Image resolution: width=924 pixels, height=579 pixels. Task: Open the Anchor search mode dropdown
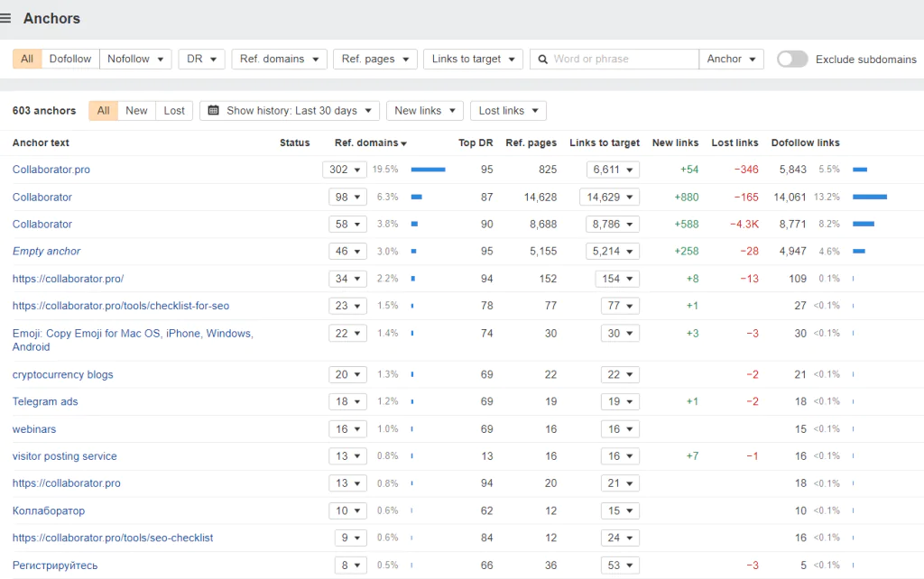click(731, 60)
